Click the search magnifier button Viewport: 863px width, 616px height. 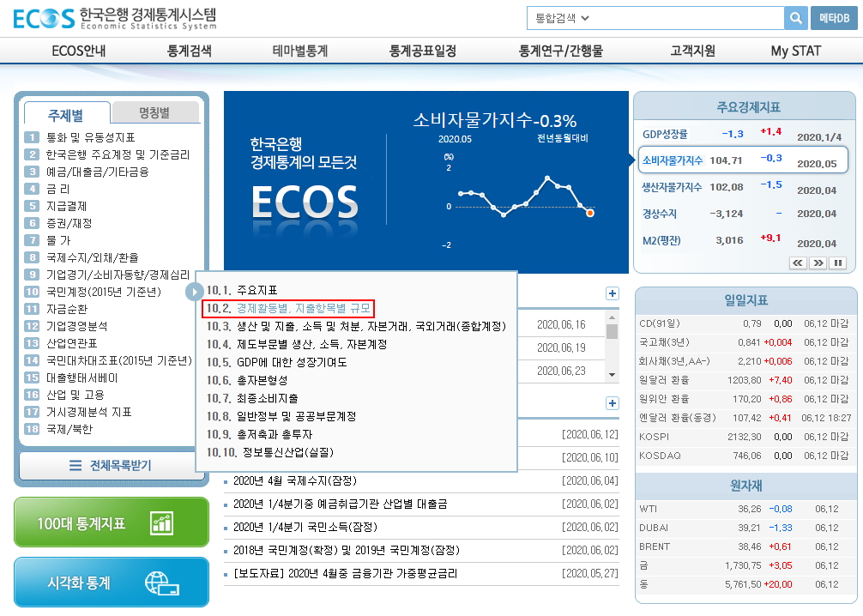tap(795, 18)
